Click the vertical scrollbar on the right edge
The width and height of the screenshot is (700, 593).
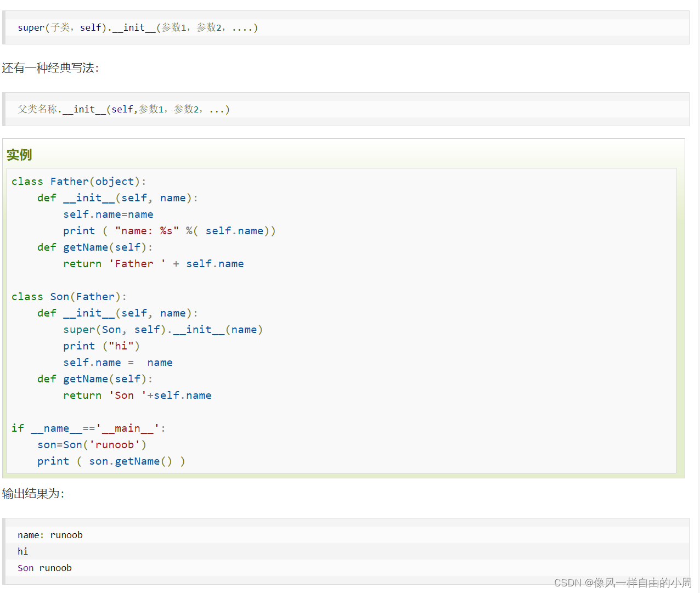(698, 296)
